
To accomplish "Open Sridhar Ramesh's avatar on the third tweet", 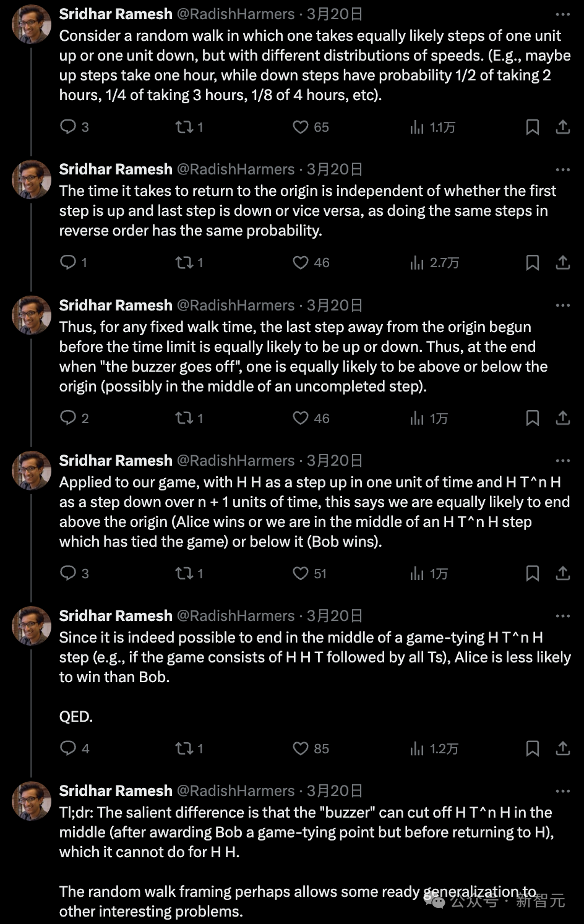I will 32,315.
